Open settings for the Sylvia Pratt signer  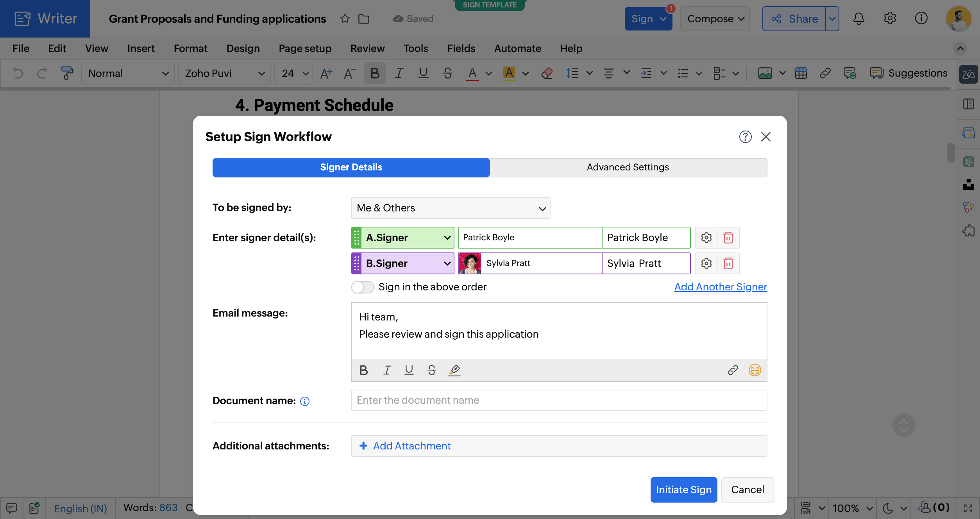pyautogui.click(x=706, y=263)
